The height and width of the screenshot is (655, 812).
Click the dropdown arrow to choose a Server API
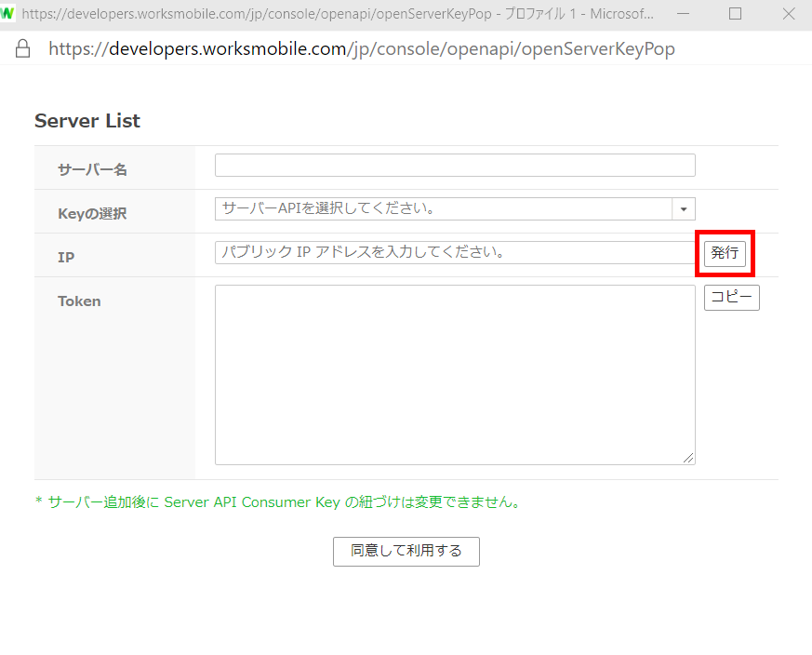click(684, 209)
